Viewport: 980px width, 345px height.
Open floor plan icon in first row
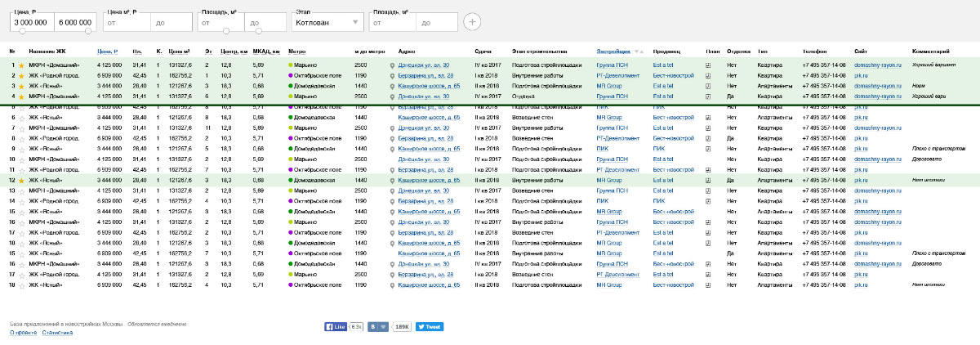coord(708,65)
